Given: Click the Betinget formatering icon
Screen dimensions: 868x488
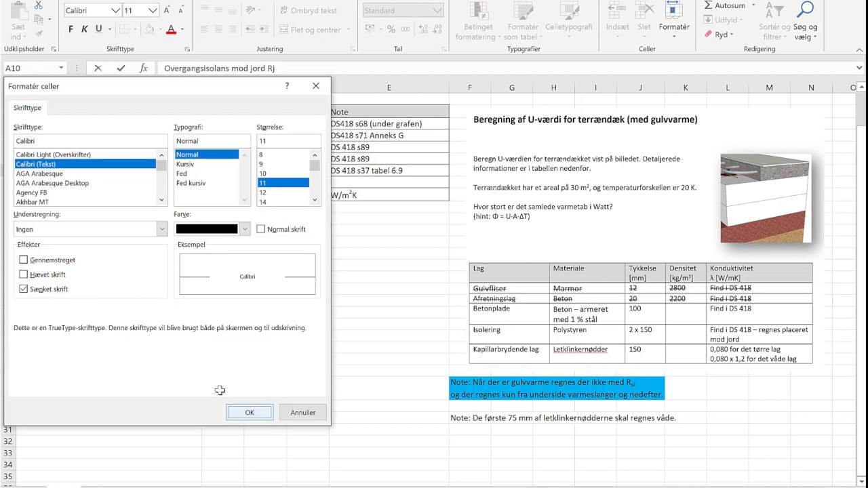Looking at the screenshot, I should pyautogui.click(x=478, y=10).
